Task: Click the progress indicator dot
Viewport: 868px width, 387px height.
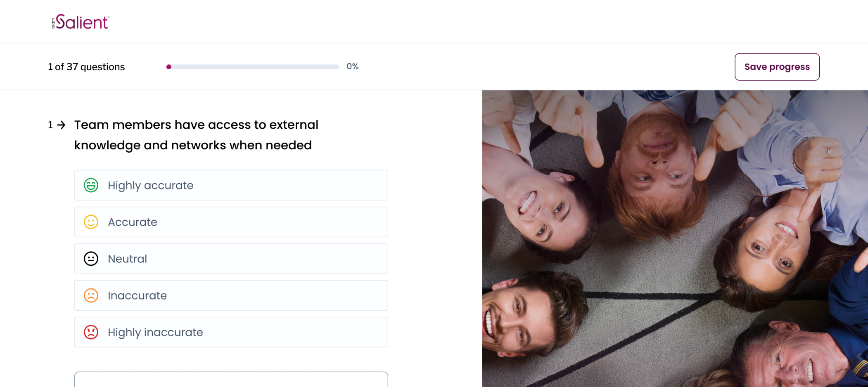Action: (x=169, y=67)
